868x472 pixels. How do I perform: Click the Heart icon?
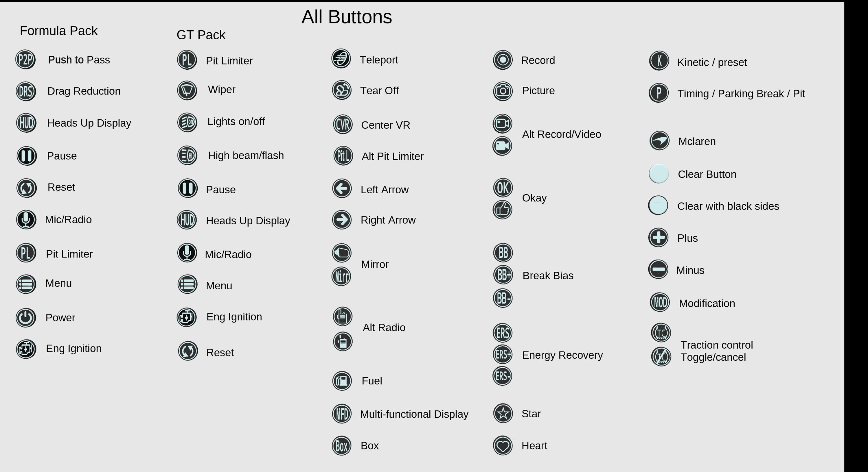pos(503,445)
